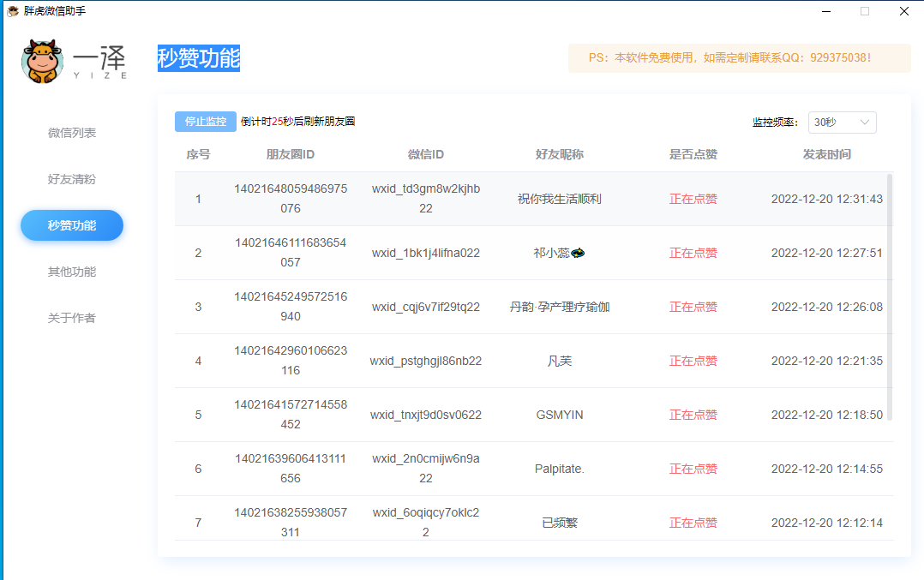Click the cow logo icon in sidebar

(x=43, y=61)
